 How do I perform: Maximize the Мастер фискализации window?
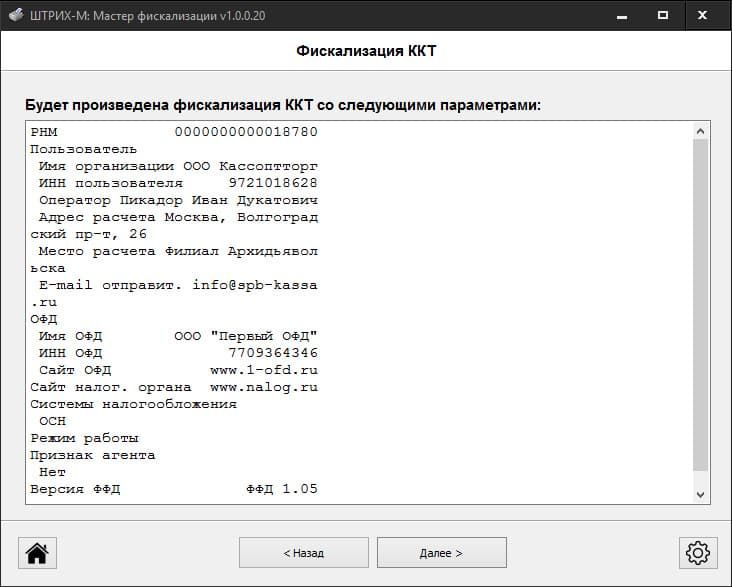[x=662, y=15]
